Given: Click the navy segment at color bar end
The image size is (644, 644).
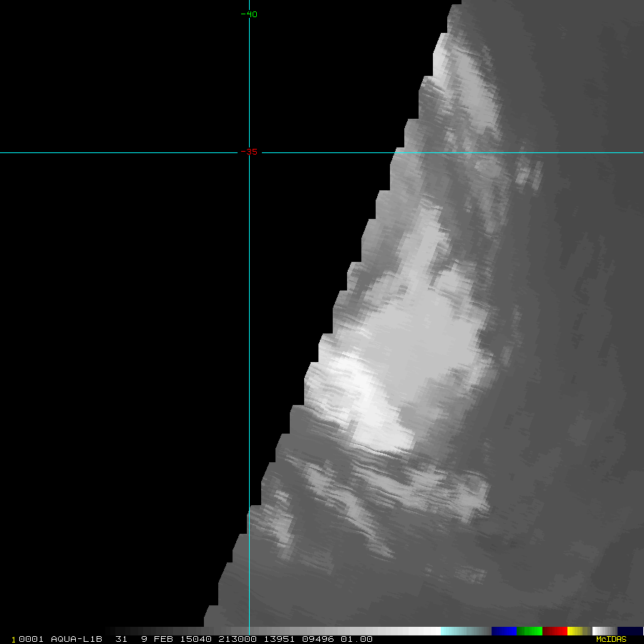Looking at the screenshot, I should tap(630, 631).
